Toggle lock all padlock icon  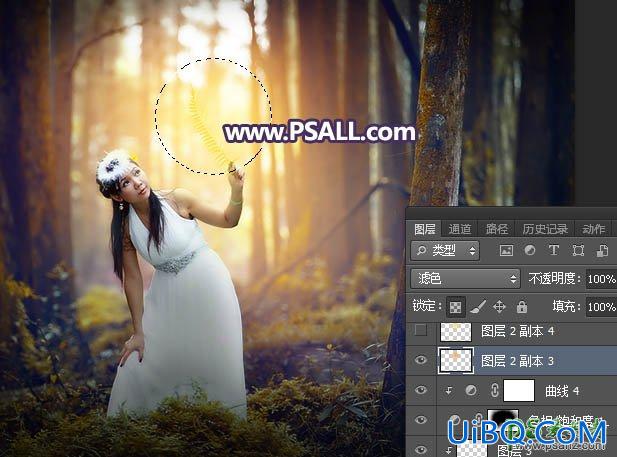[x=522, y=307]
